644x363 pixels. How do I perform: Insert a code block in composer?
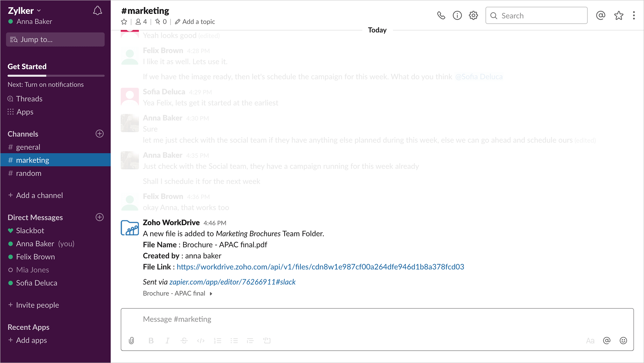point(267,341)
